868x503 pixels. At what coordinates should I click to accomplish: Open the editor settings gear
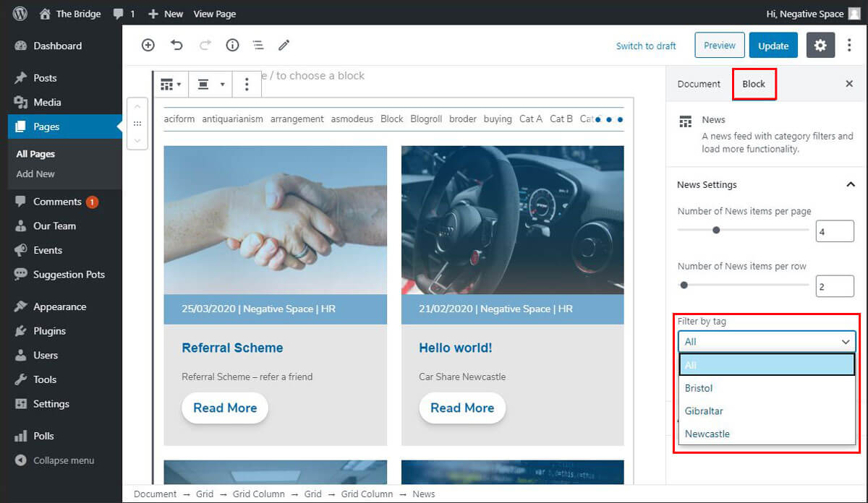coord(820,46)
